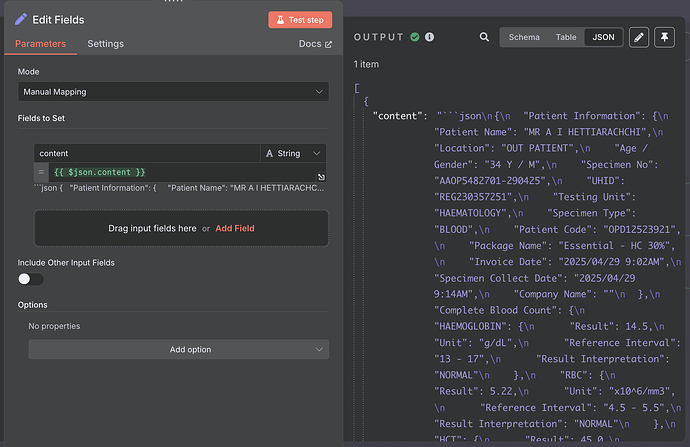This screenshot has width=690, height=447.
Task: Select the Table output view
Action: [566, 37]
